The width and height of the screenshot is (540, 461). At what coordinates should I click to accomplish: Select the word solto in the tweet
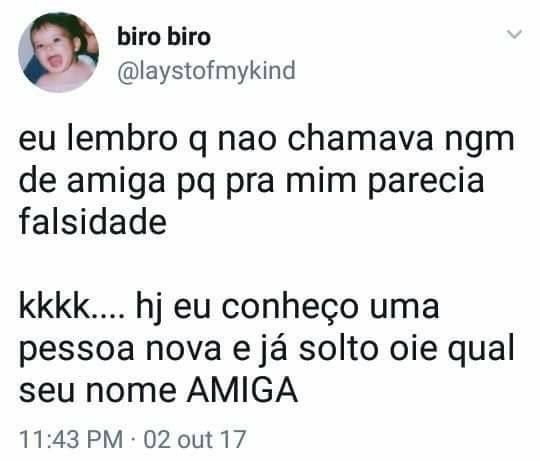[338, 347]
